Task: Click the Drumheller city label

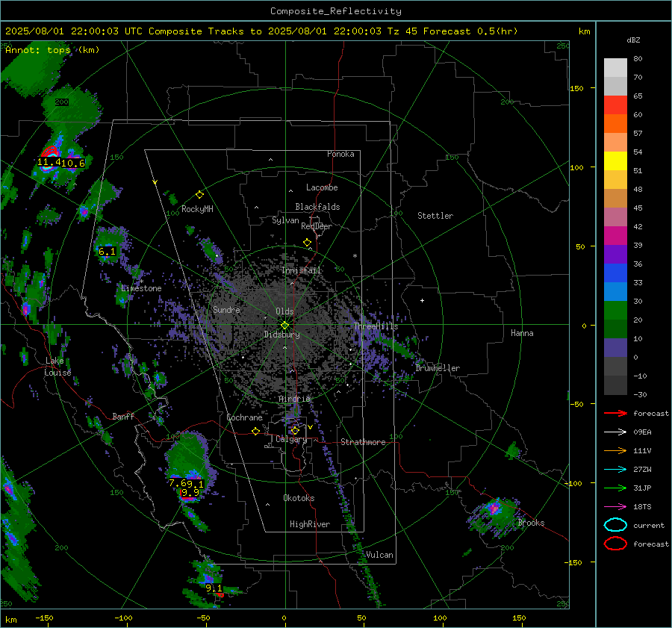Action: pyautogui.click(x=438, y=368)
